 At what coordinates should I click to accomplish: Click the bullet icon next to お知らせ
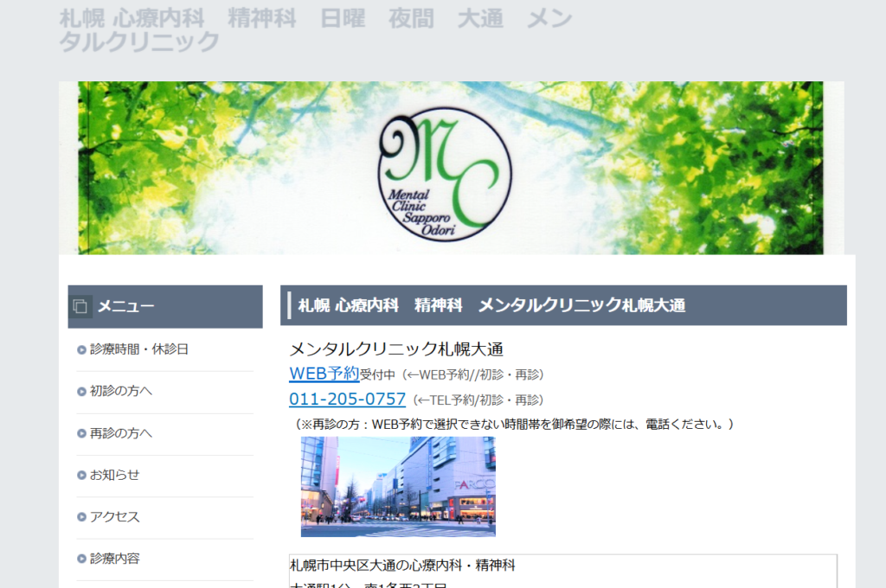81,476
